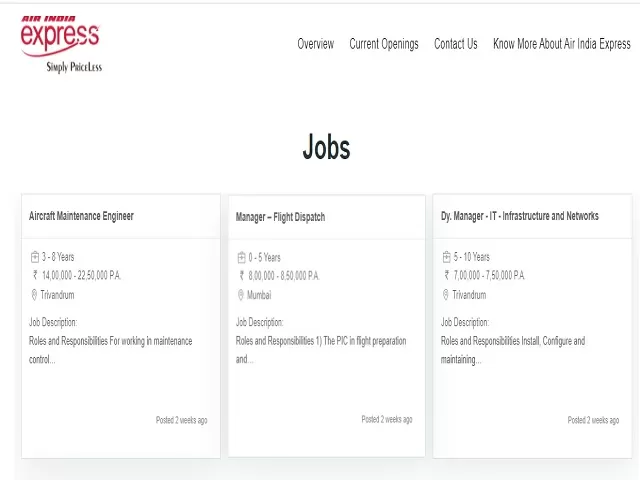Click the briefcase icon beside 3 - 8 Years

click(35, 257)
